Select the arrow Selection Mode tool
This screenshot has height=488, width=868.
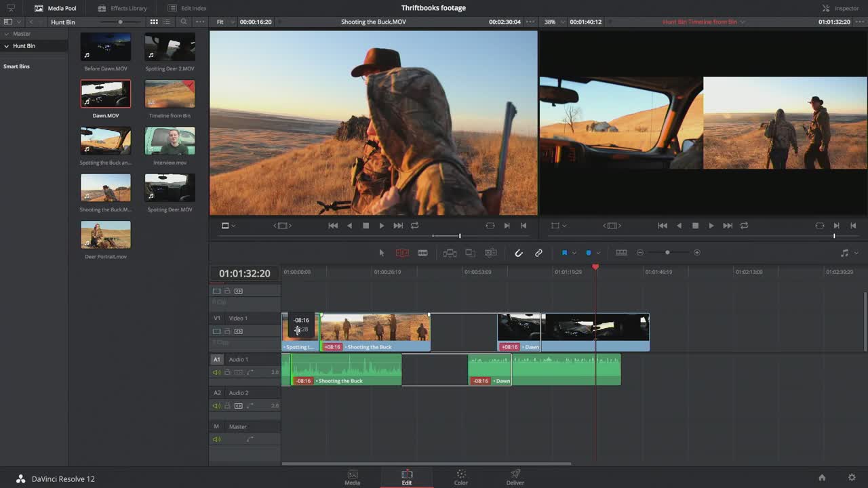coord(382,253)
